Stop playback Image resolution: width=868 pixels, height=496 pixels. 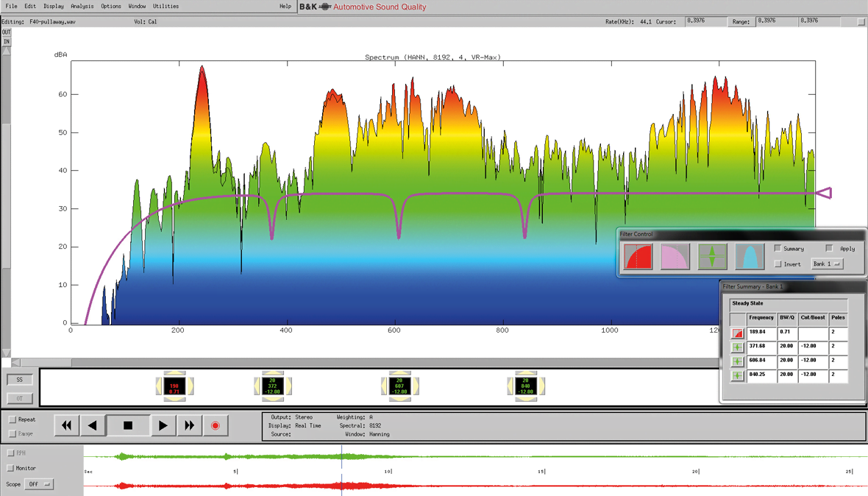128,425
